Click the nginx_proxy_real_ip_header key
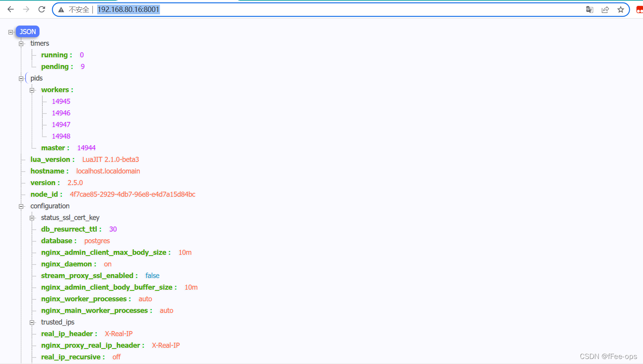Viewport: 643px width, 364px height. (91, 345)
